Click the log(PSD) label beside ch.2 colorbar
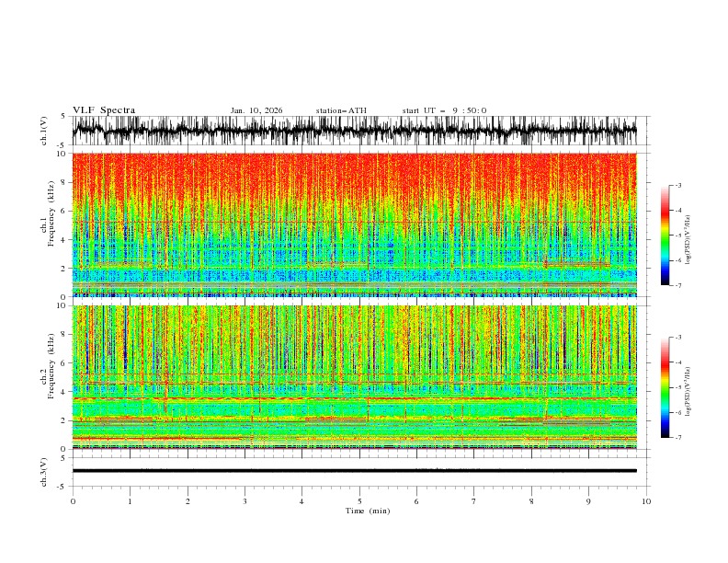The width and height of the screenshot is (728, 563). coord(688,392)
